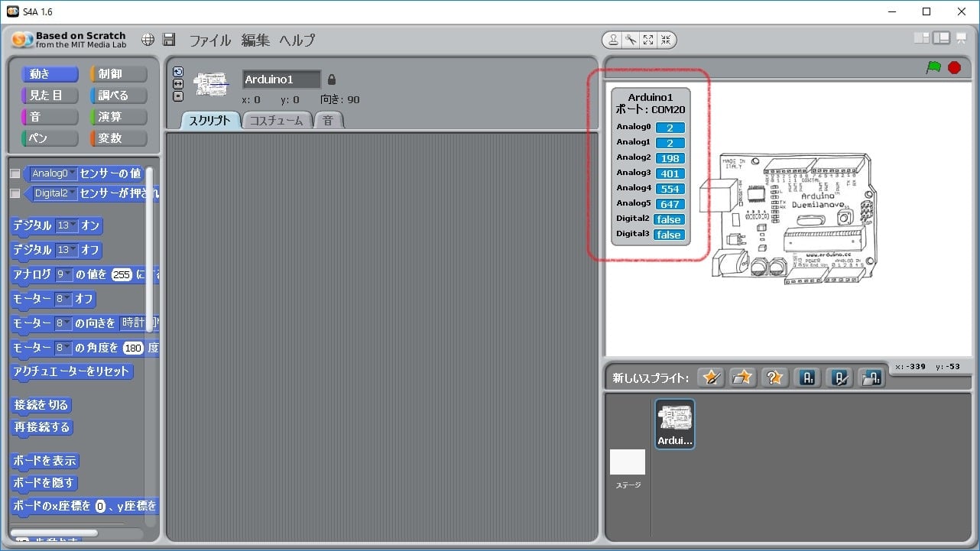Select the stamp duplicate tool

click(614, 41)
